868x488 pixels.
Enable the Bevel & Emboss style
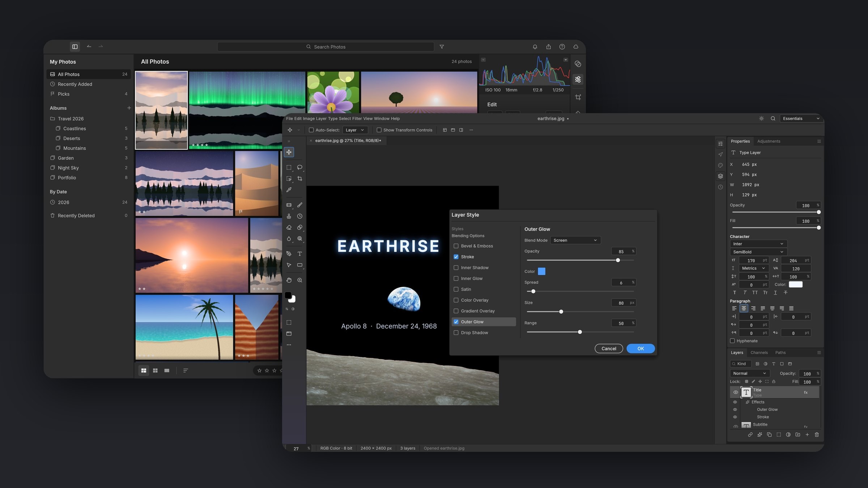[x=456, y=246]
